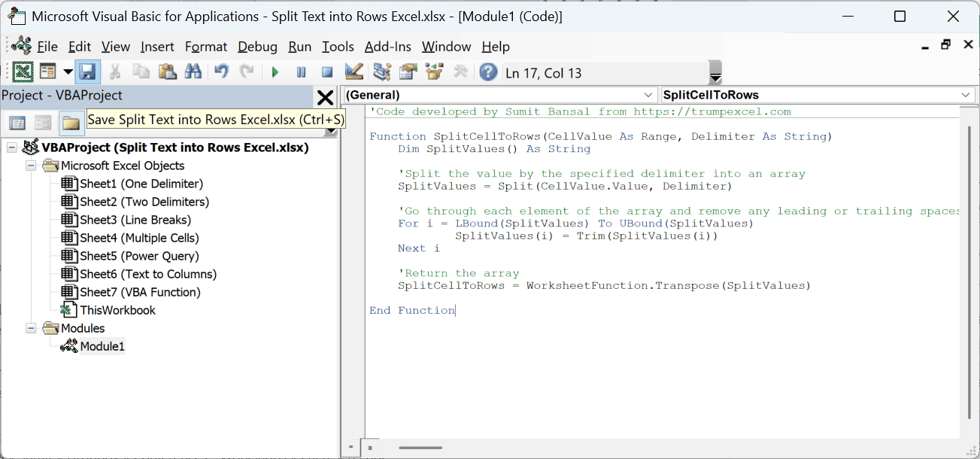The height and width of the screenshot is (459, 980).
Task: Click the Copy icon in toolbar
Action: click(141, 72)
